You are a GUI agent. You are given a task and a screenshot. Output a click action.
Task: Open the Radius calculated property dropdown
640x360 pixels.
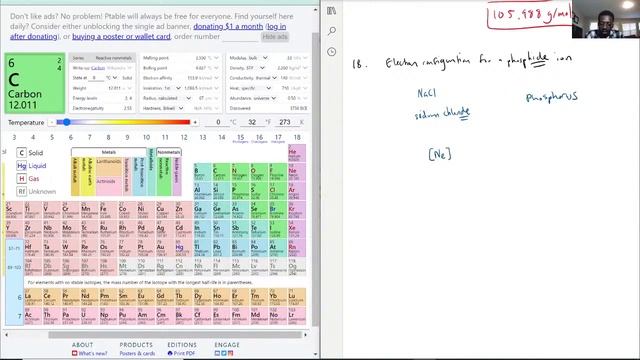[x=189, y=98]
